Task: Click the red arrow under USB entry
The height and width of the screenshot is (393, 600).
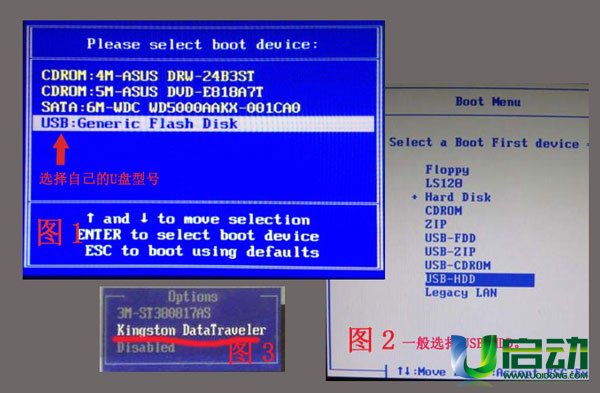Action: [61, 149]
